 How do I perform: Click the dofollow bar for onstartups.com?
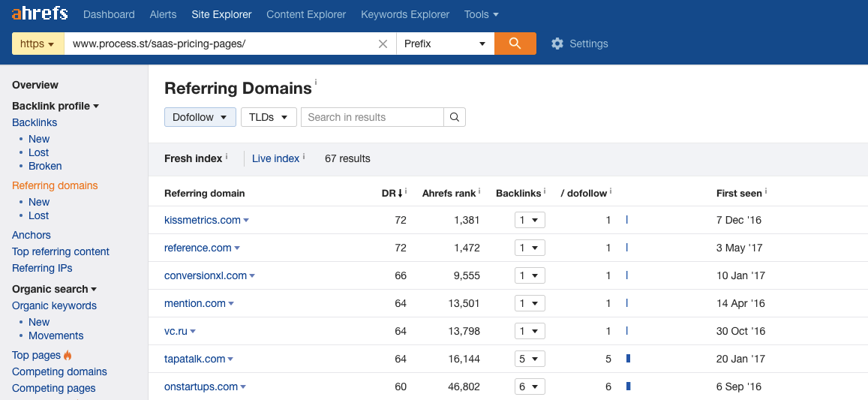click(x=628, y=386)
